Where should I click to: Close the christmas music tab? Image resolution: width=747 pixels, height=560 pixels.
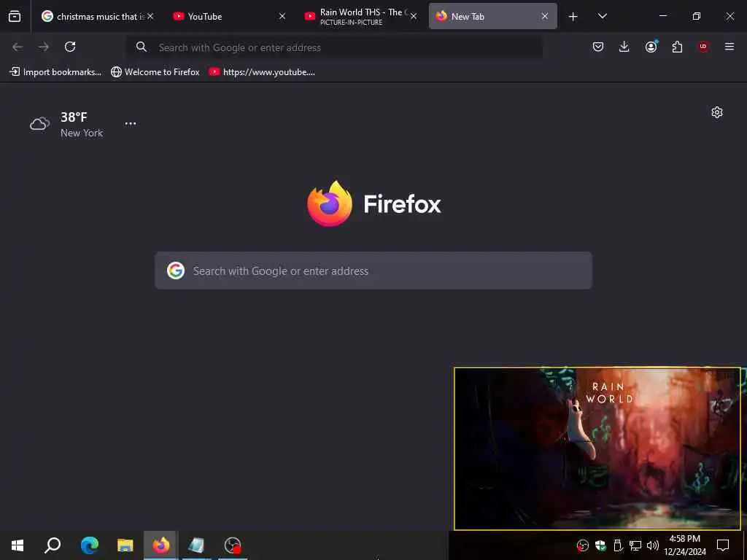[x=150, y=16]
